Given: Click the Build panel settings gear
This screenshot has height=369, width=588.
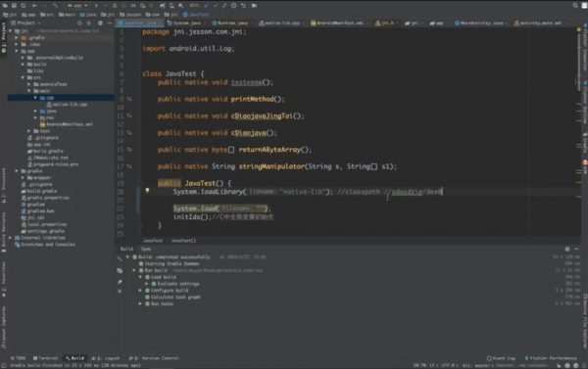Looking at the screenshot, I should [567, 249].
